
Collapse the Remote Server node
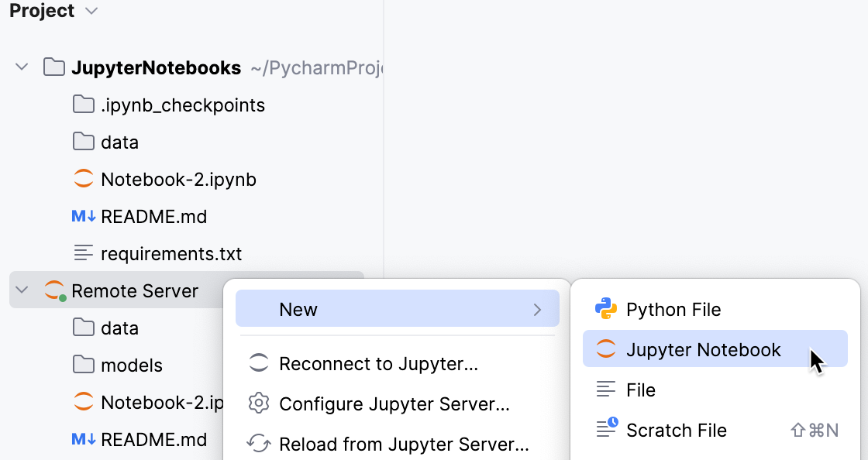tap(22, 290)
